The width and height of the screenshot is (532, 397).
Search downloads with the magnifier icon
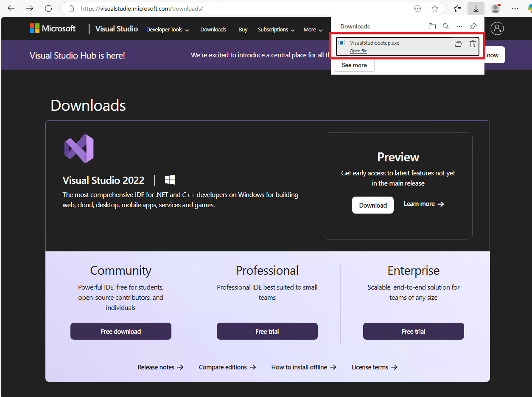click(x=446, y=26)
